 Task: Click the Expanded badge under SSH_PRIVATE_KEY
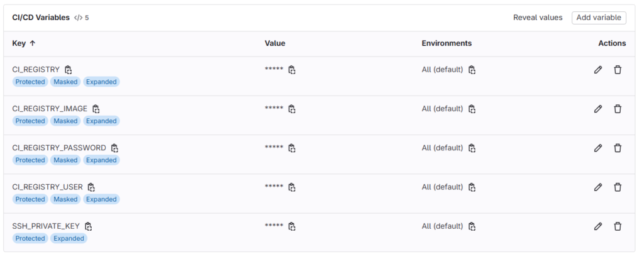click(69, 238)
